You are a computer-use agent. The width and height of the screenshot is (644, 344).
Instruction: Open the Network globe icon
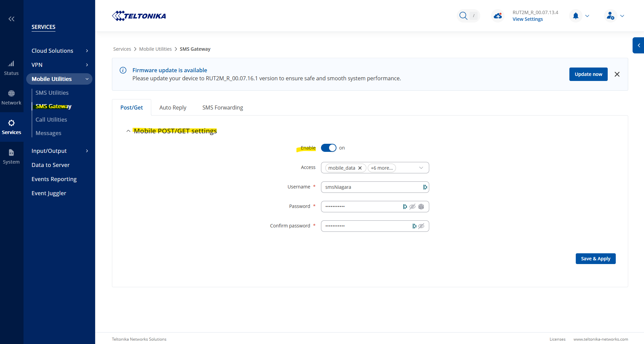pyautogui.click(x=11, y=93)
